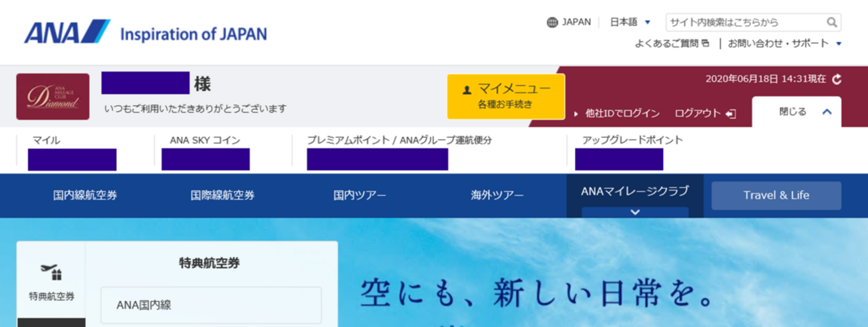Open the 日本語 language dropdown
Screen dimensions: 868x327
630,22
